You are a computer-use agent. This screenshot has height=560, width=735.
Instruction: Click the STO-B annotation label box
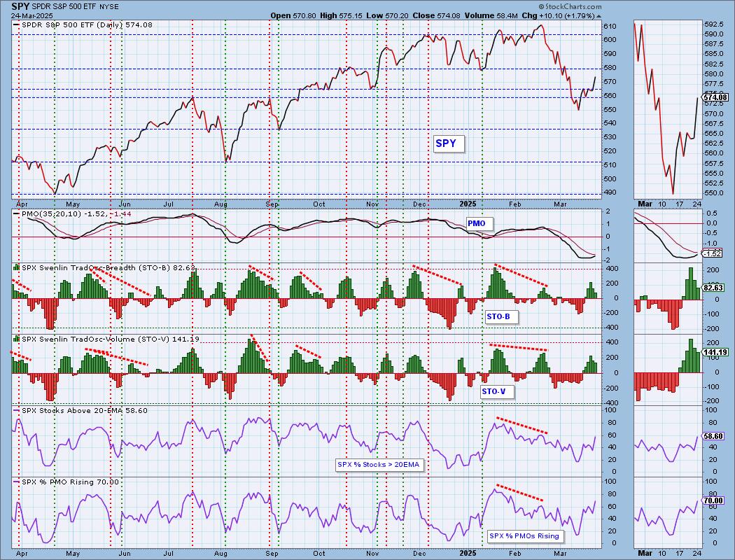point(501,317)
